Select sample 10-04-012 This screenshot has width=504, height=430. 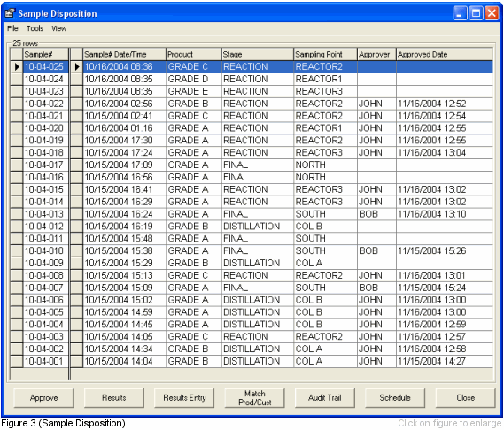click(46, 227)
